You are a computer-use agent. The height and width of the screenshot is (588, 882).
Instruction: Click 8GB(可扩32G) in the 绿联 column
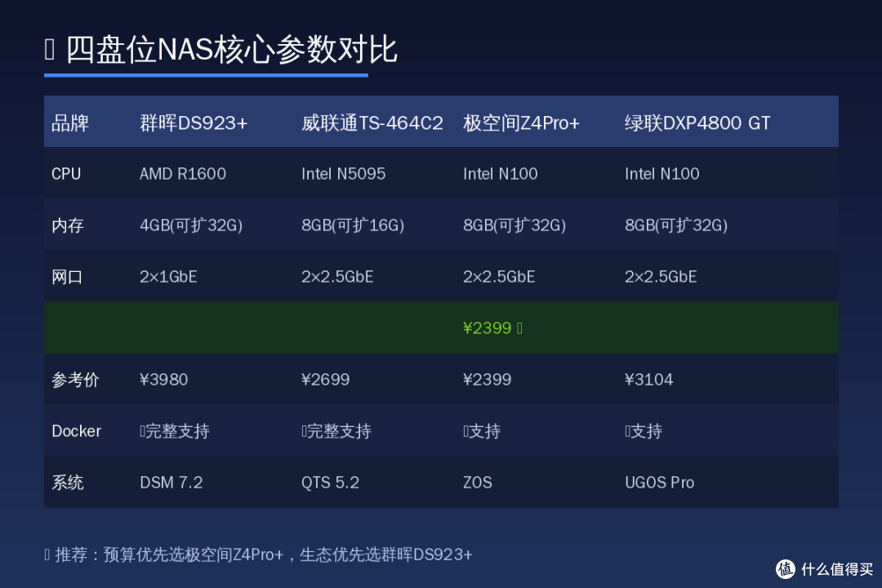pos(676,225)
